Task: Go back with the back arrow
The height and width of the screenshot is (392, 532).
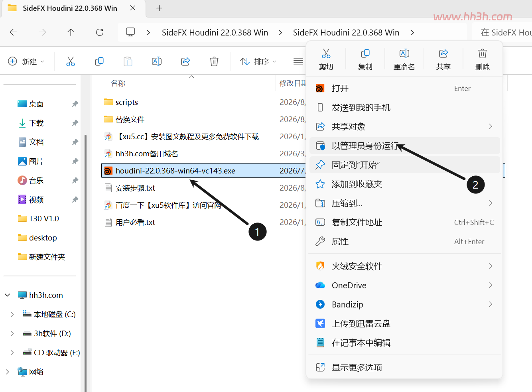Action: [14, 32]
